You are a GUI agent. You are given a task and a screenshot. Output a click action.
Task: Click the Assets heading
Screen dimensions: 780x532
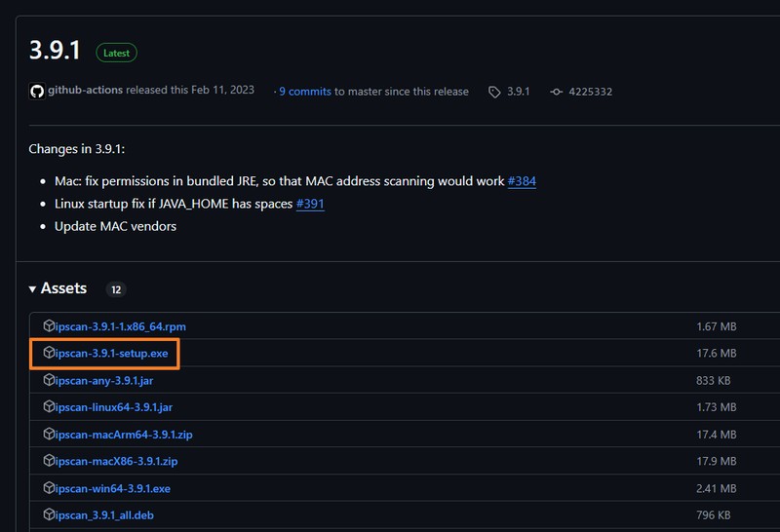63,288
